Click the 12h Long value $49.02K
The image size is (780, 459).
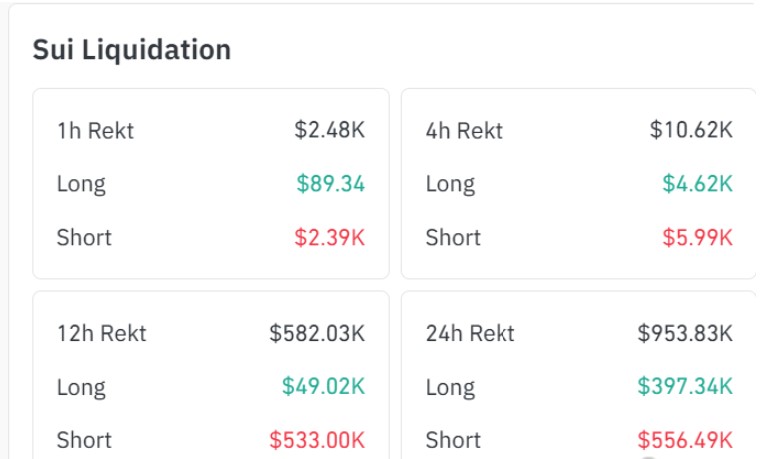point(323,386)
